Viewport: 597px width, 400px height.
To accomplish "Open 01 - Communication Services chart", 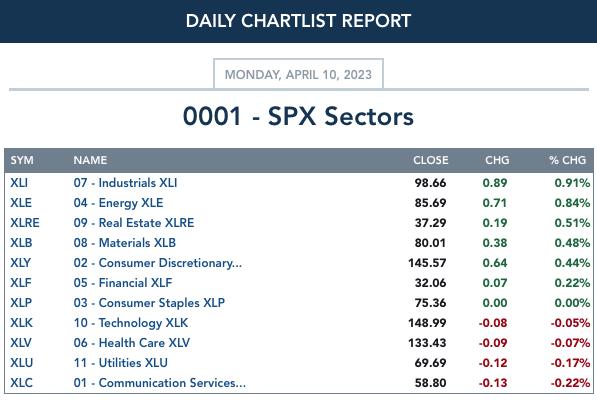I will [x=160, y=383].
